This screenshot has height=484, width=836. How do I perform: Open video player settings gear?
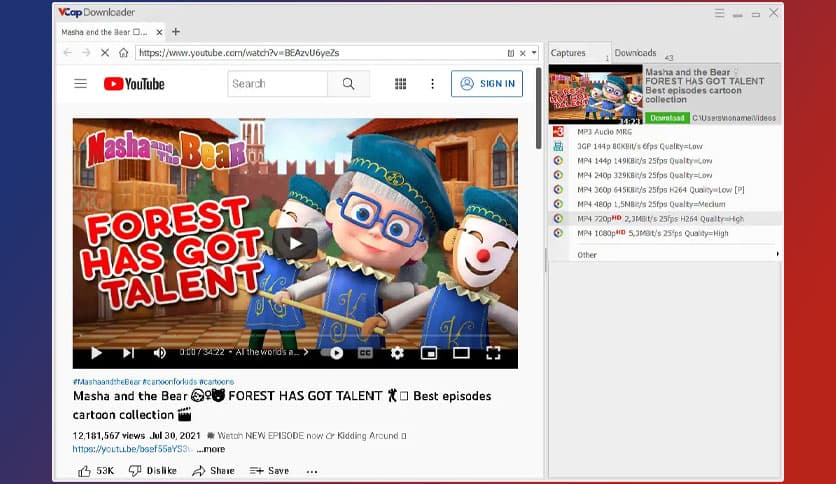[397, 353]
